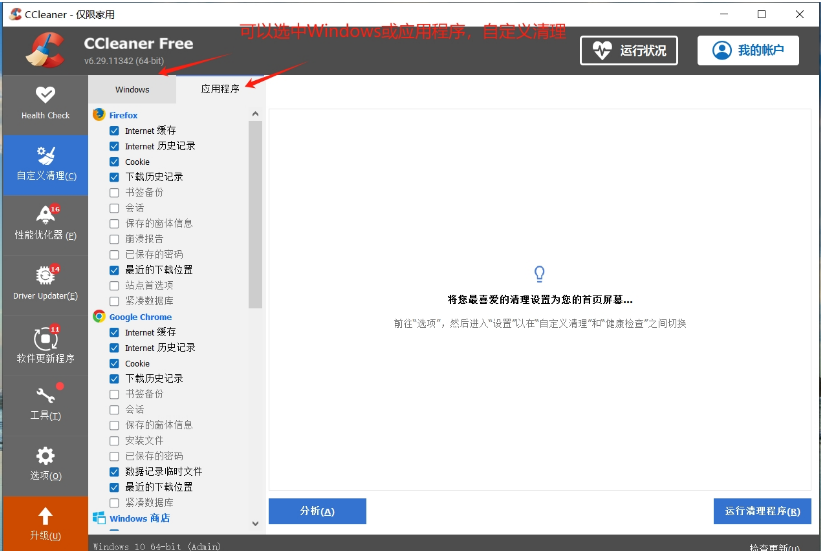The image size is (821, 551).
Task: Open Driver Updater from the sidebar
Action: pyautogui.click(x=45, y=283)
